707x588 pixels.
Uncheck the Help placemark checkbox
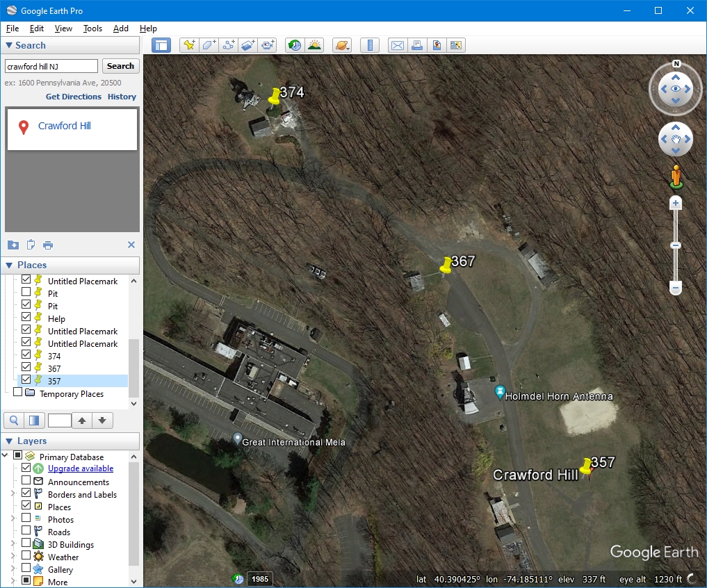[26, 318]
